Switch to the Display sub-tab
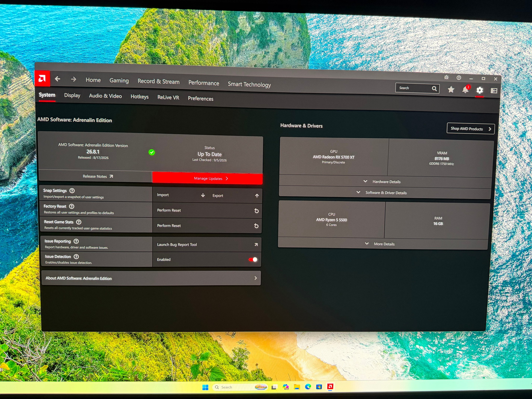 coord(72,96)
